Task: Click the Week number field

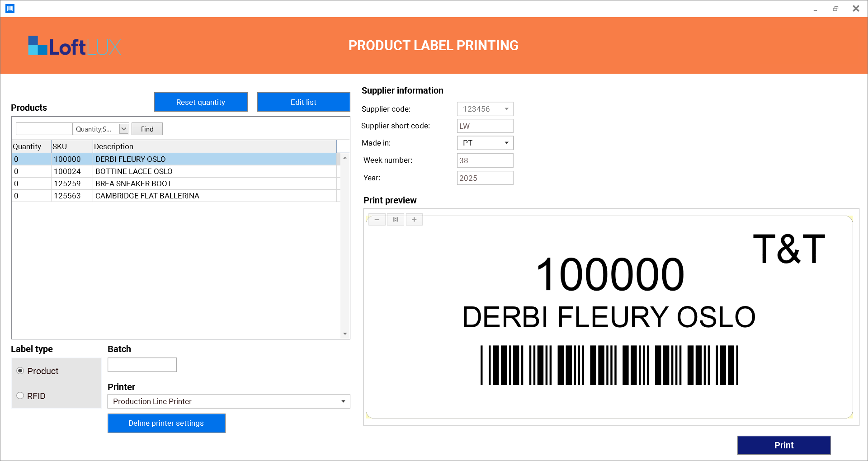Action: 485,160
